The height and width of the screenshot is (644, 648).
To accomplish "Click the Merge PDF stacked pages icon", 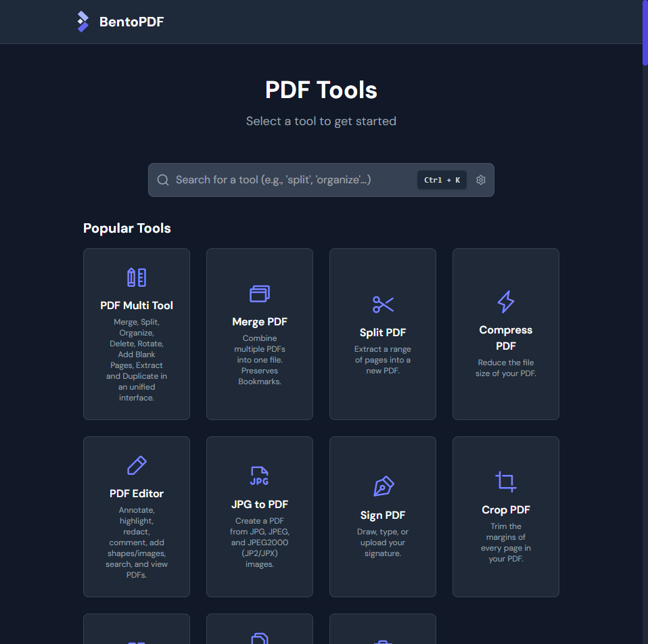I will tap(260, 294).
